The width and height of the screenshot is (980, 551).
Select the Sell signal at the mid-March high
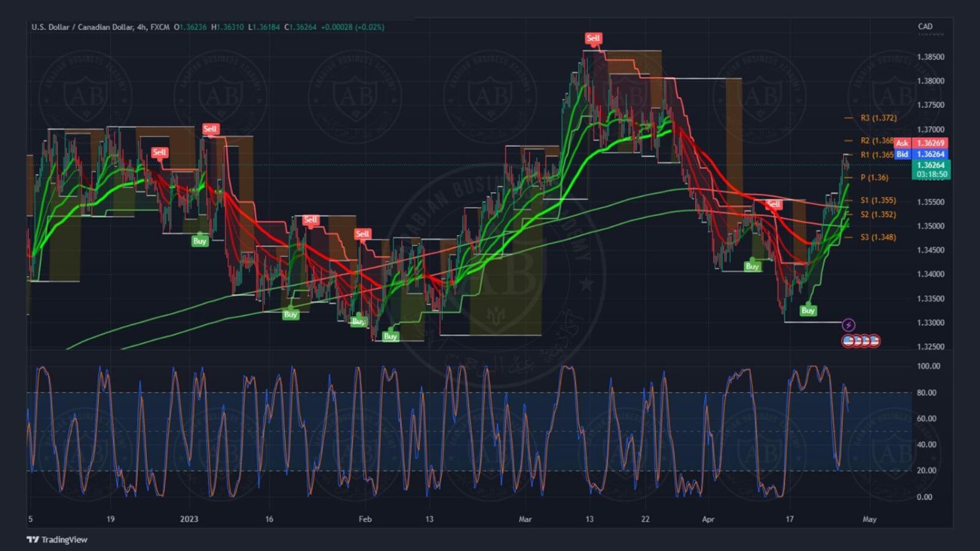[x=593, y=39]
